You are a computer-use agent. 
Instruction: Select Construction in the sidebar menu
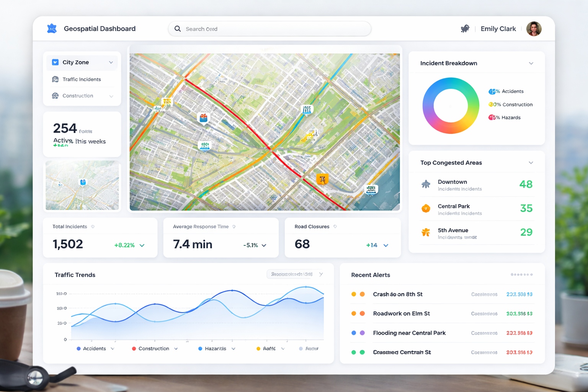(78, 96)
